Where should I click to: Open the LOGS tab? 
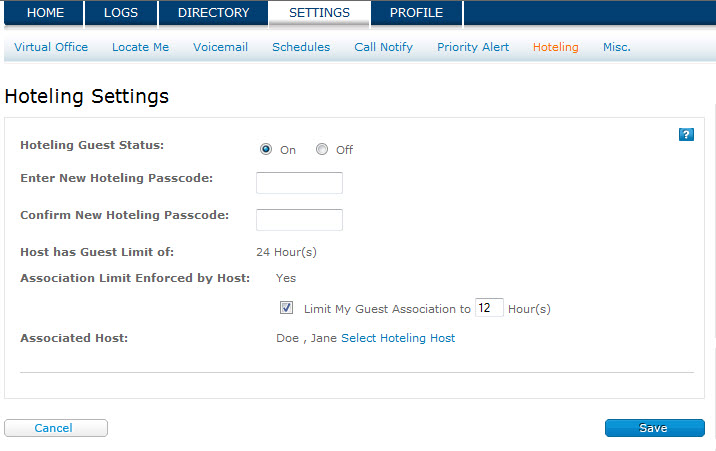click(121, 13)
